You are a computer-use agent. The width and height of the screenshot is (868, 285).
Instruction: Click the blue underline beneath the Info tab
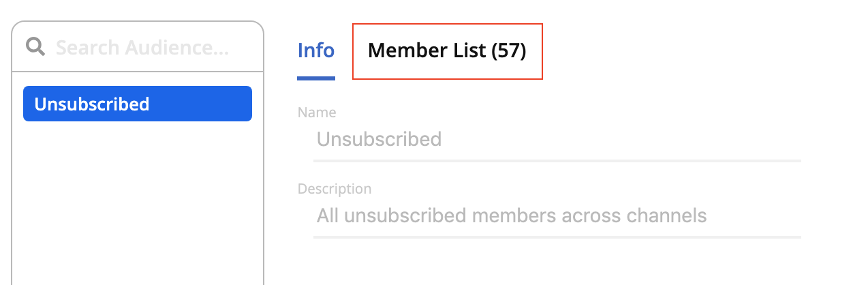pos(316,78)
